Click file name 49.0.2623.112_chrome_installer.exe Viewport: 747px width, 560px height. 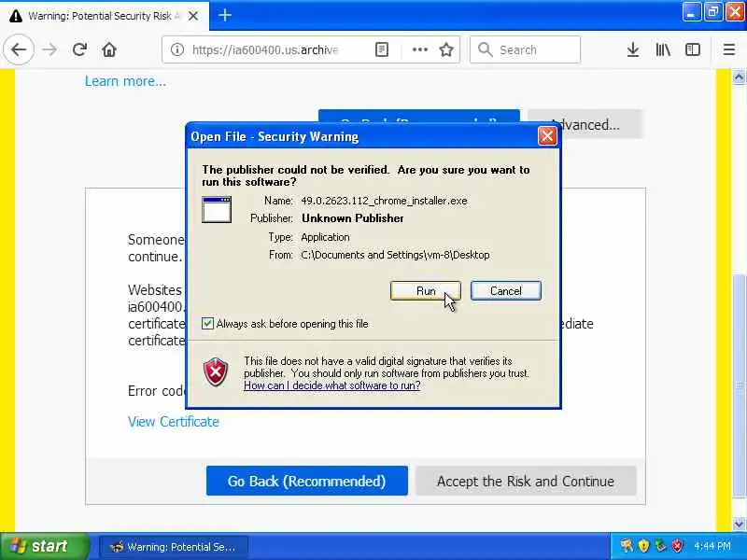pos(384,201)
